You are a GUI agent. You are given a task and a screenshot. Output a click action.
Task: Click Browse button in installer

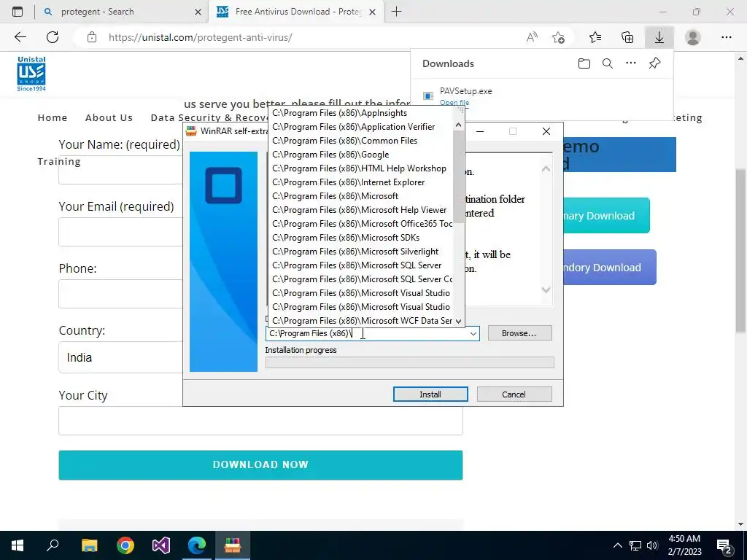coord(519,333)
